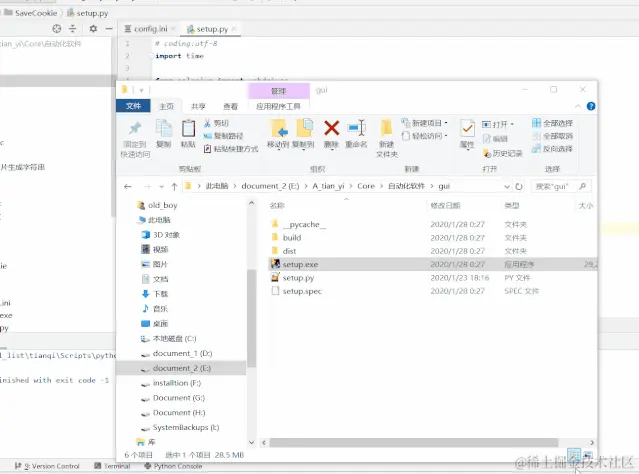Select setup.py editor tab in PyCharm
Image resolution: width=639 pixels, height=474 pixels.
[212, 29]
